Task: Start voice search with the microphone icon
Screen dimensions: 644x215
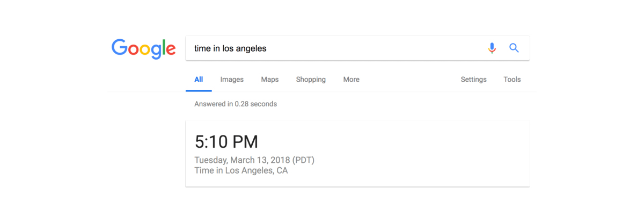Action: 492,48
